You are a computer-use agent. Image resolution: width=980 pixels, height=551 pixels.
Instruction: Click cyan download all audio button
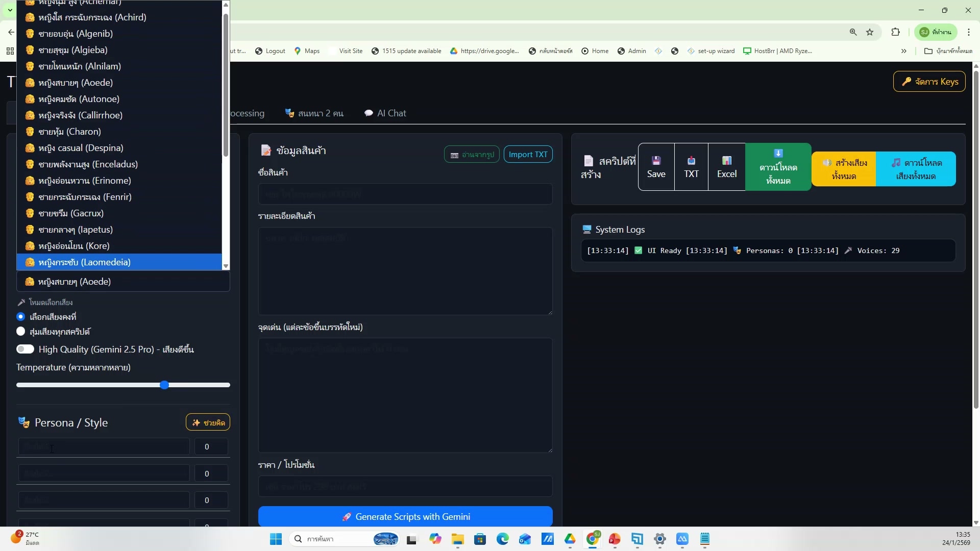[x=916, y=169]
